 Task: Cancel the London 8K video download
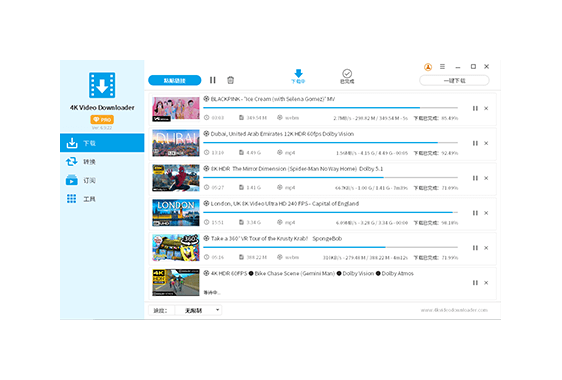486,213
